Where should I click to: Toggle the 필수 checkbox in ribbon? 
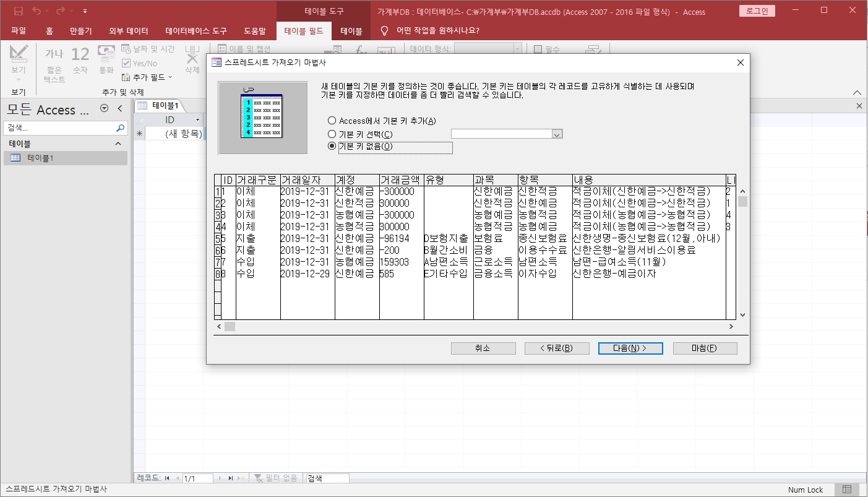click(x=538, y=49)
